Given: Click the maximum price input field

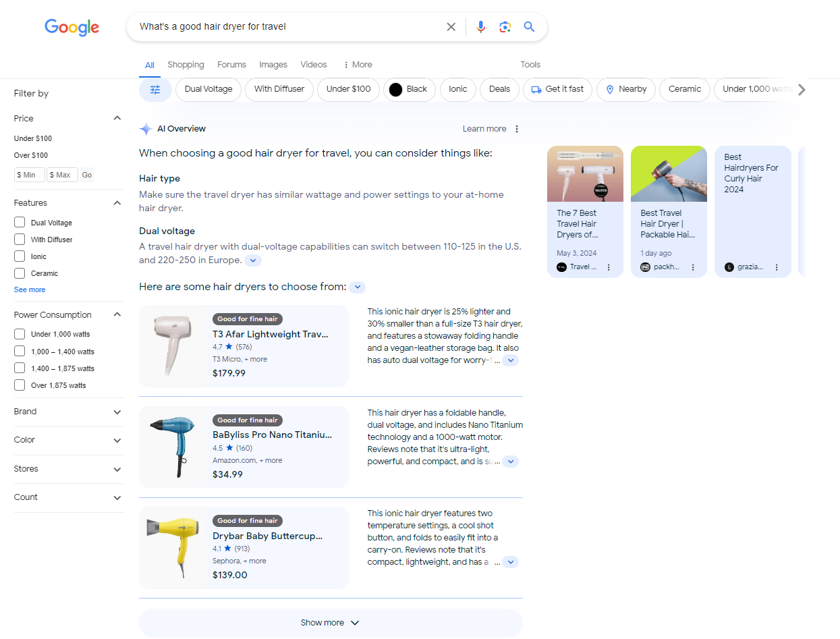Looking at the screenshot, I should click(63, 175).
